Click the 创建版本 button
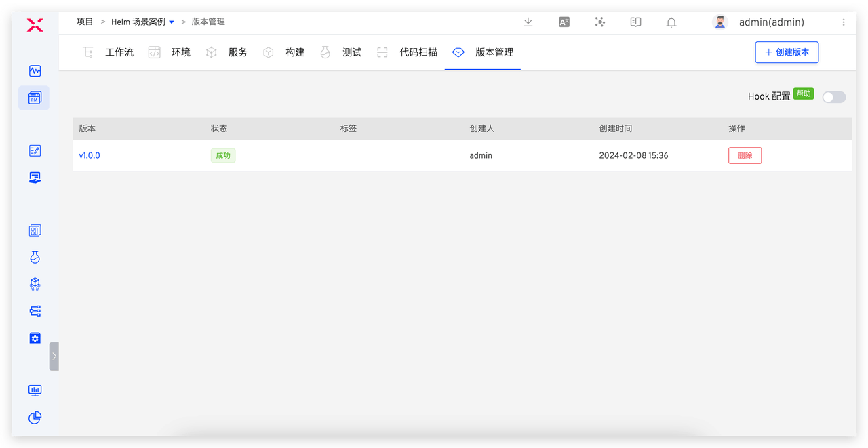This screenshot has height=448, width=868. (787, 52)
